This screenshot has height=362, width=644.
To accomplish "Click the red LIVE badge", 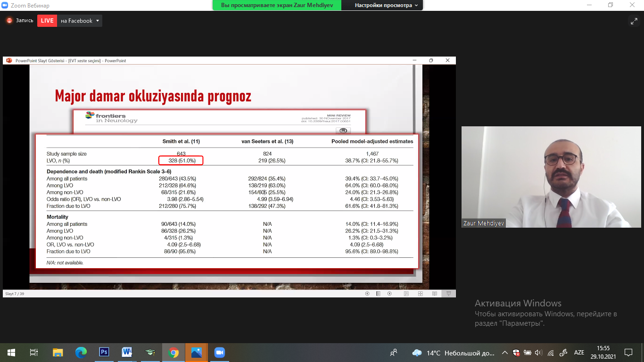I will pos(47,21).
